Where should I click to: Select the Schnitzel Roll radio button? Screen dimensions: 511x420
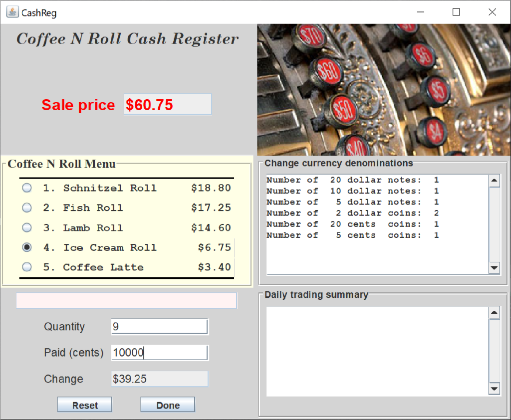(26, 188)
